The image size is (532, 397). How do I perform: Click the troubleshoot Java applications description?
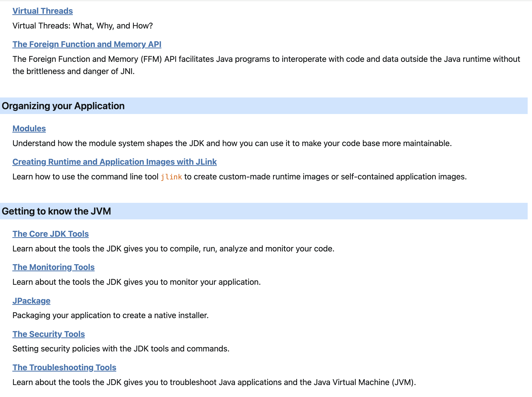click(x=214, y=382)
